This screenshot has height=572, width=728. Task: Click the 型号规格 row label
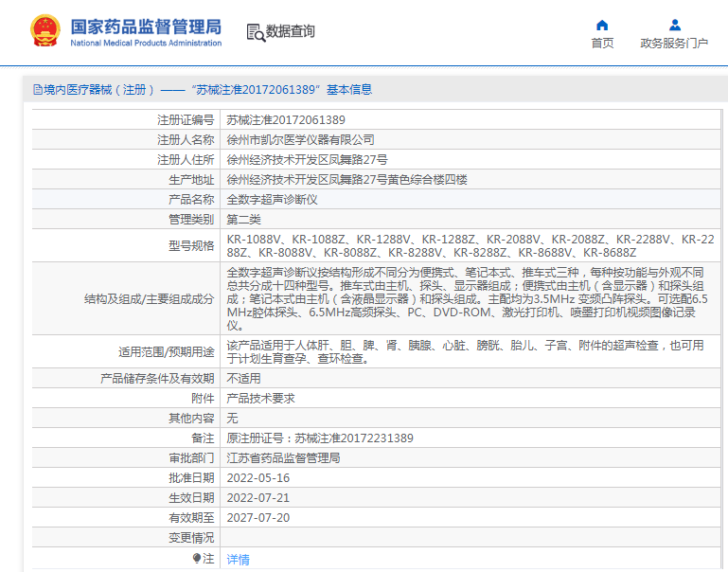pyautogui.click(x=191, y=246)
